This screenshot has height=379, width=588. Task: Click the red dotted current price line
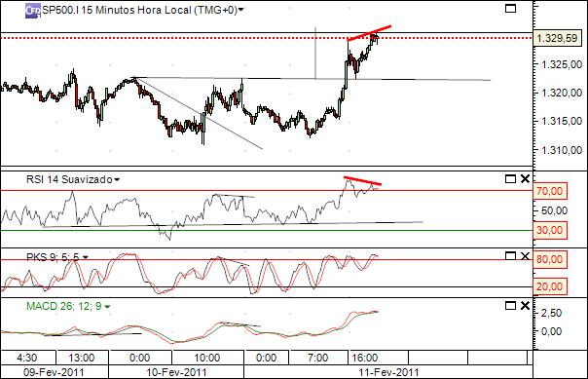click(x=266, y=38)
